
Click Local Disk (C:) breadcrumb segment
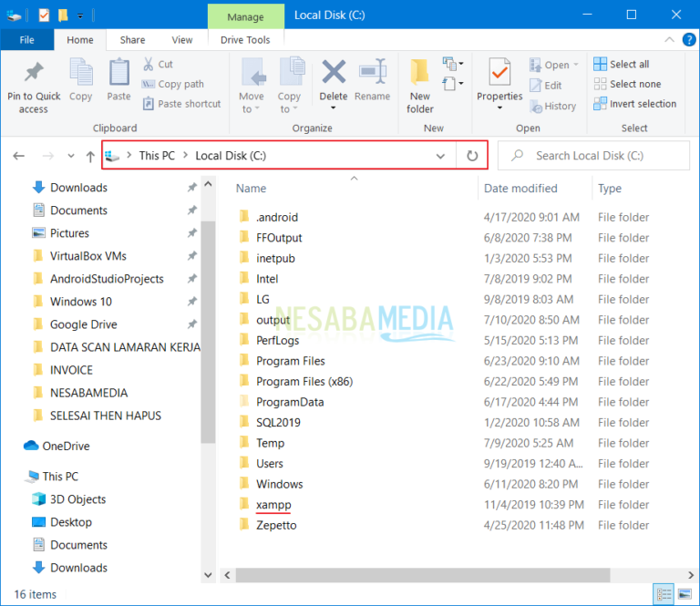pos(231,156)
